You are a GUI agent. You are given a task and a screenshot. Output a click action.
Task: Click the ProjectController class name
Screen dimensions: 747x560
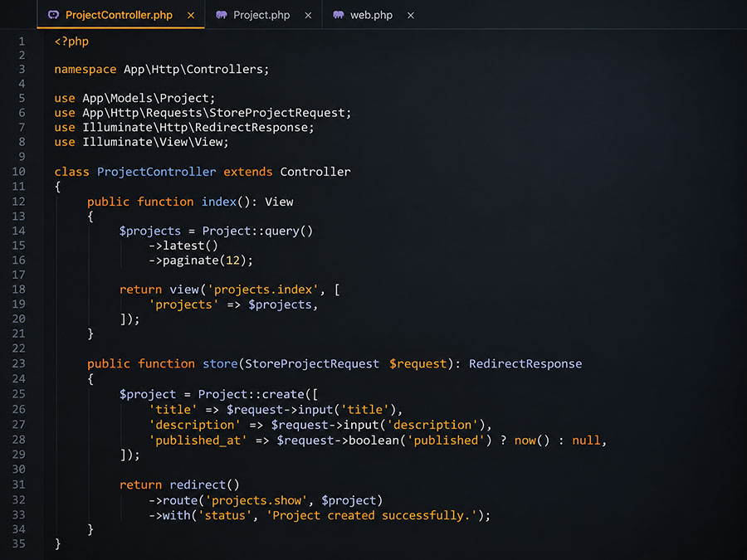click(156, 172)
